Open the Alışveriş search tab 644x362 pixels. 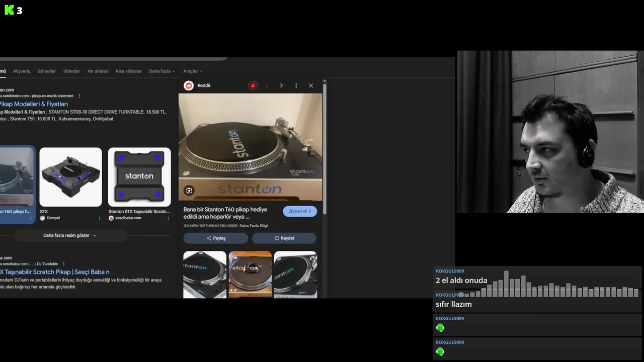22,71
